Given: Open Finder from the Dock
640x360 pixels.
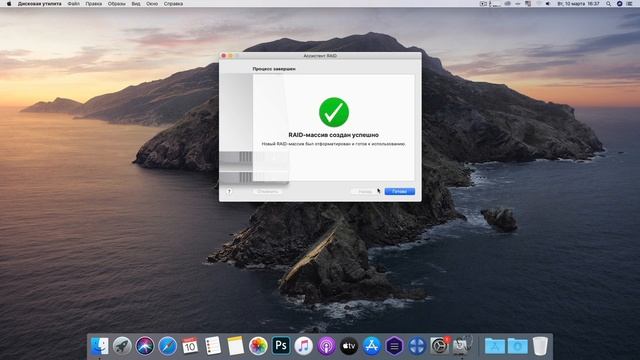Looking at the screenshot, I should pyautogui.click(x=99, y=346).
